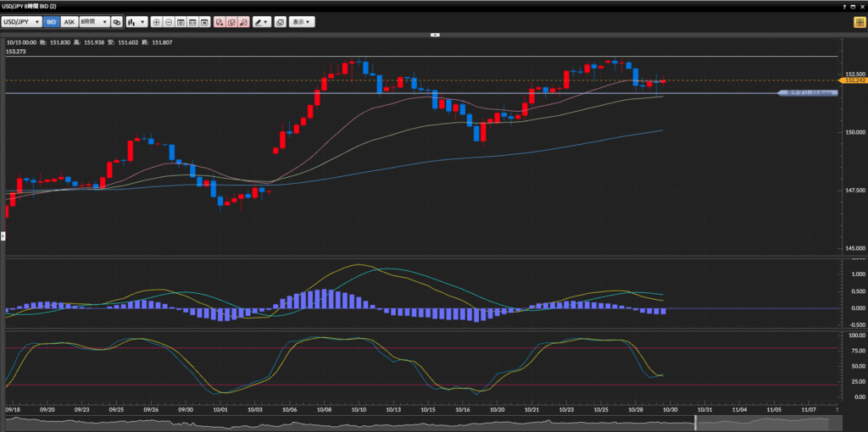Click the yellow grid layout icon
Screen dimensions: 868x432
point(859,21)
